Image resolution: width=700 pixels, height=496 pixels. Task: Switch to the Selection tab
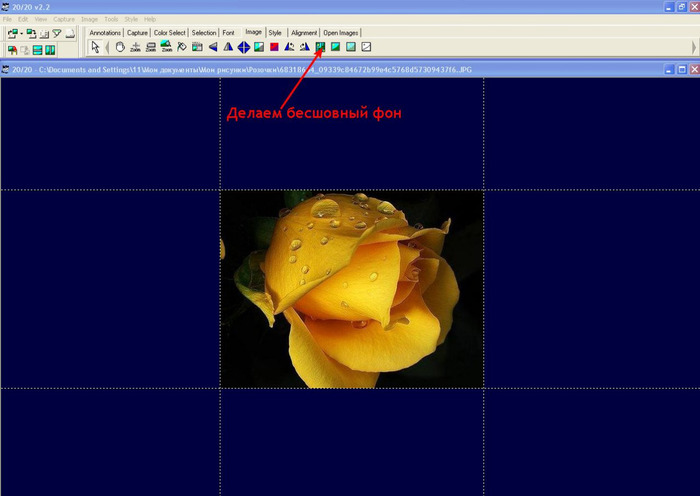tap(204, 33)
